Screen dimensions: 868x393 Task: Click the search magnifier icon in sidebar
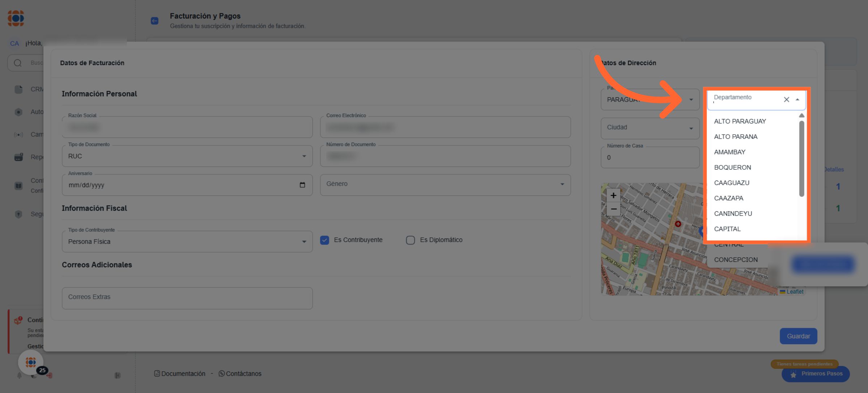[18, 63]
